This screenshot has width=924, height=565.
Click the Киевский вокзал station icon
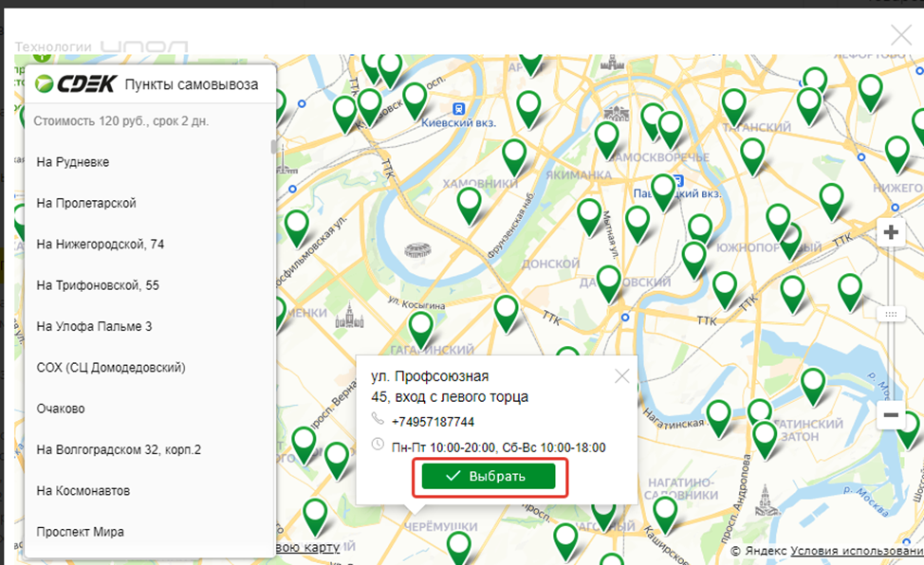pyautogui.click(x=459, y=109)
